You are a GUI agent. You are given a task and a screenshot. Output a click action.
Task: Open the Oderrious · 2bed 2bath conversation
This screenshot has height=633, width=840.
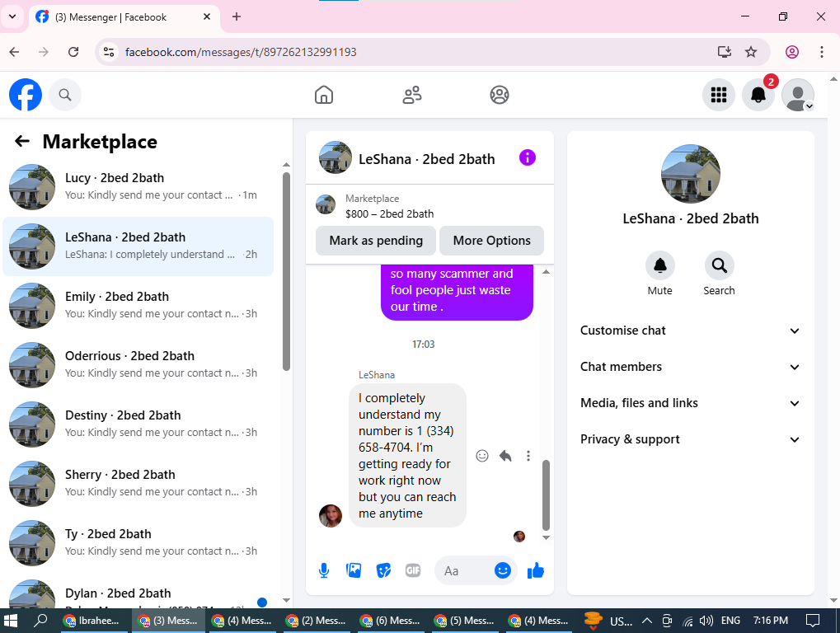click(x=138, y=364)
